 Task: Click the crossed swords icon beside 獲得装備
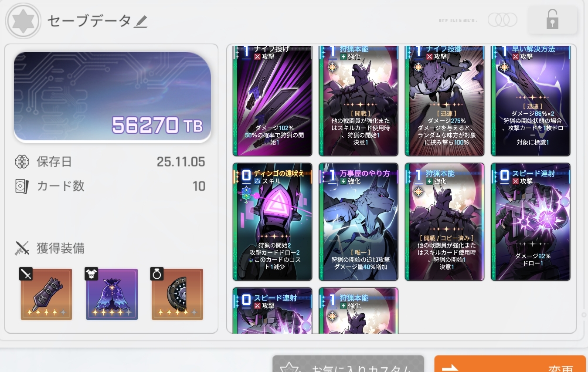[x=22, y=248]
